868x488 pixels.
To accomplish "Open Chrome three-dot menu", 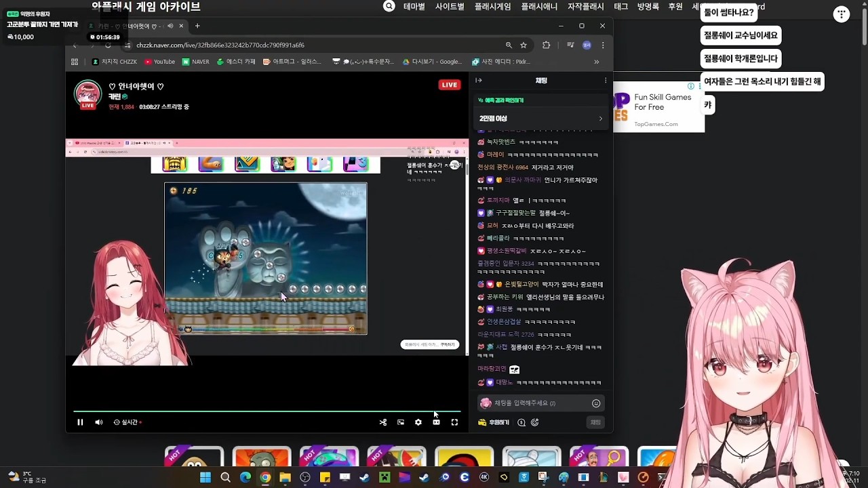I will click(x=603, y=45).
